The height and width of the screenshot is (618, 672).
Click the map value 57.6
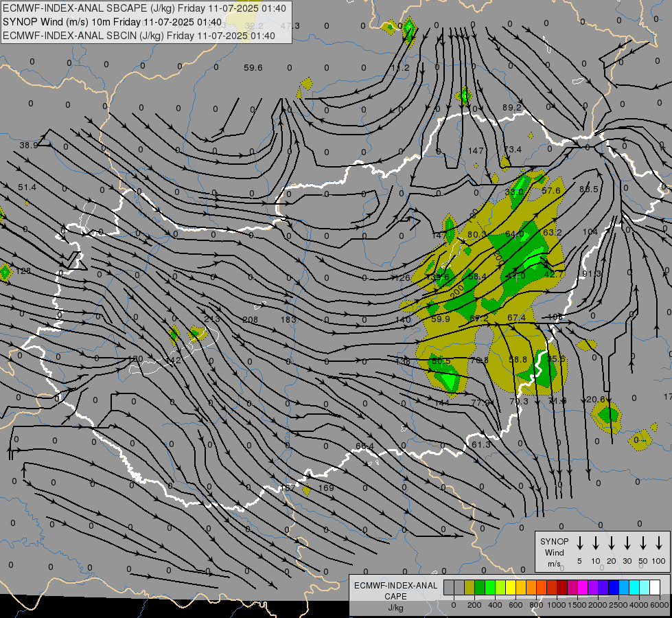pos(551,190)
